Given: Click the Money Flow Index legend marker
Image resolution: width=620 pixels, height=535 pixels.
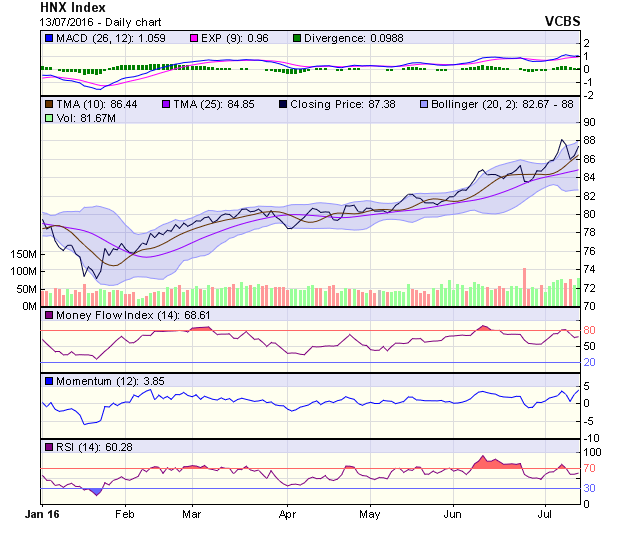Looking at the screenshot, I should [x=48, y=316].
